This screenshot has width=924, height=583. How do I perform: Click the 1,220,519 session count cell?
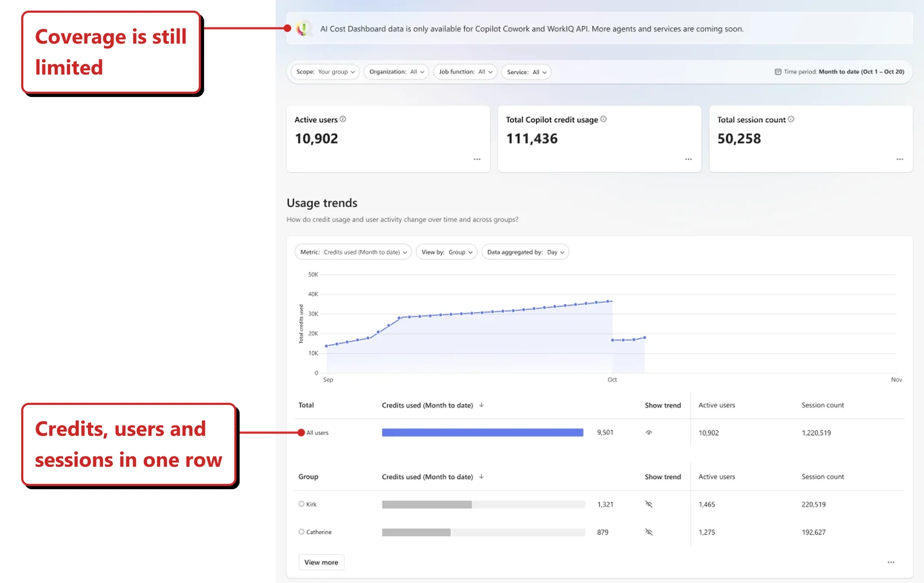(816, 433)
